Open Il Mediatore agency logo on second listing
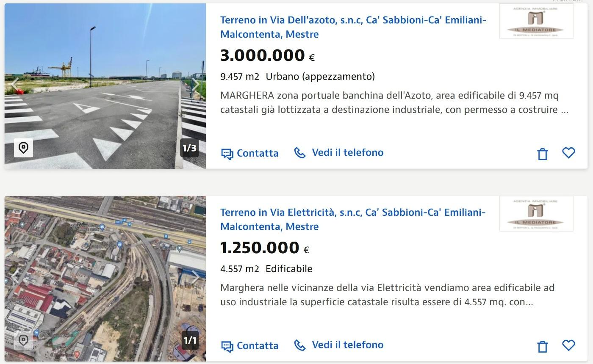This screenshot has height=364, width=593. point(536,214)
